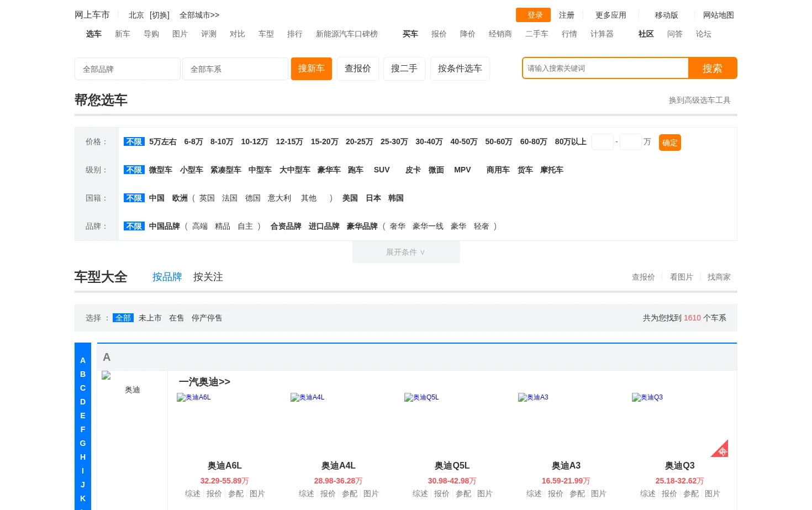Open 移动版 menu
The height and width of the screenshot is (510, 812).
point(667,15)
